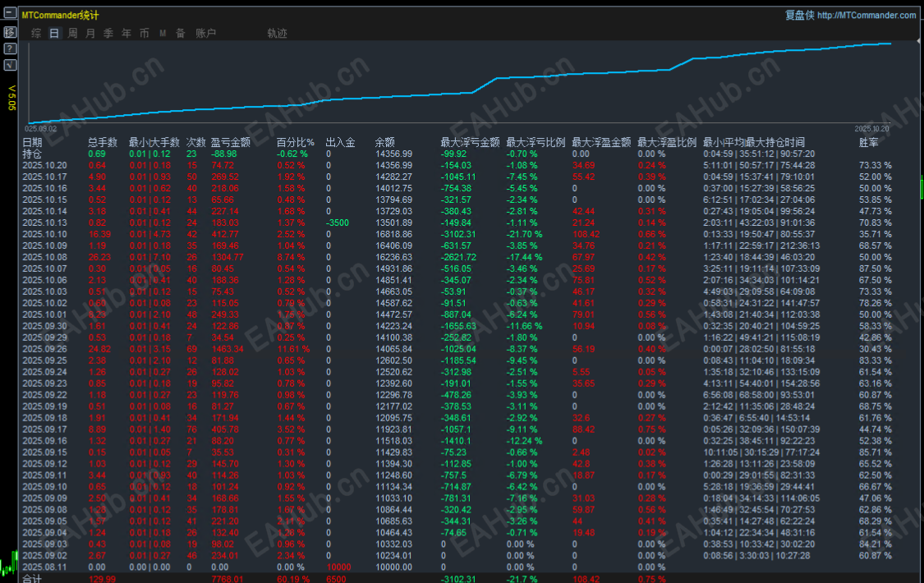Viewport: 924px width, 583px height.
Task: Click the -3500 withdrawal value
Action: (337, 223)
